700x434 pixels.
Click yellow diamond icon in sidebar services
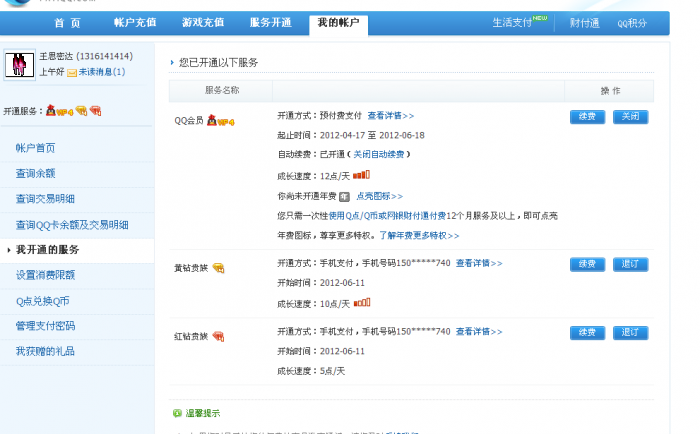point(81,111)
